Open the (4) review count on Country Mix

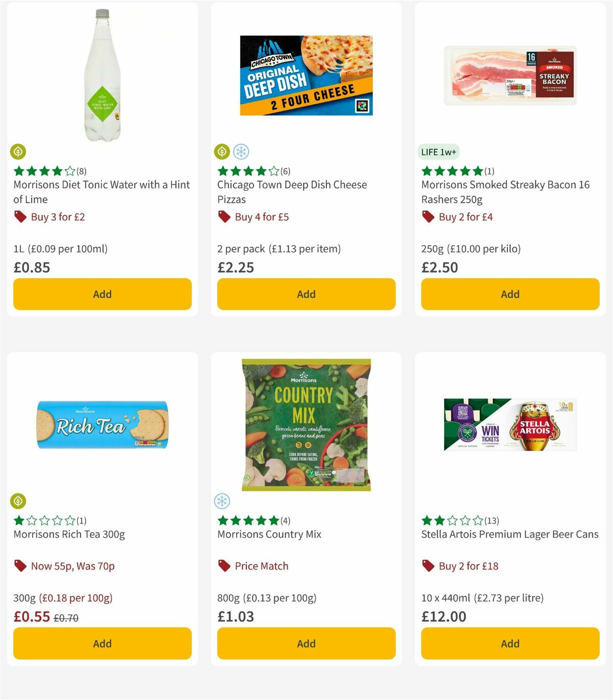(285, 521)
